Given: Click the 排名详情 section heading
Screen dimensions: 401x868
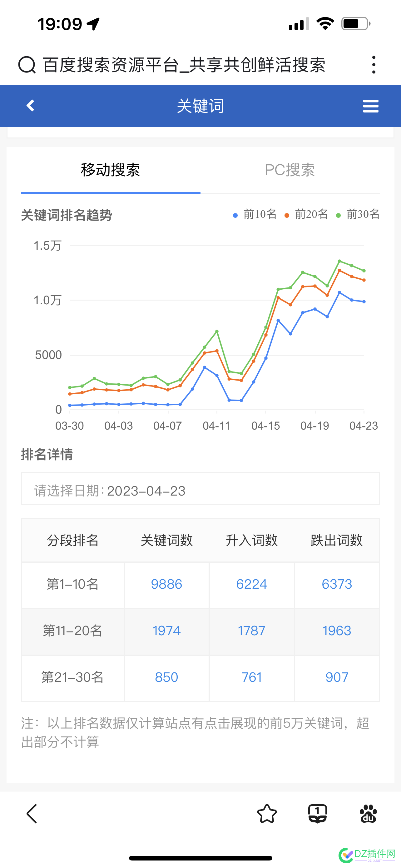Looking at the screenshot, I should [x=47, y=454].
